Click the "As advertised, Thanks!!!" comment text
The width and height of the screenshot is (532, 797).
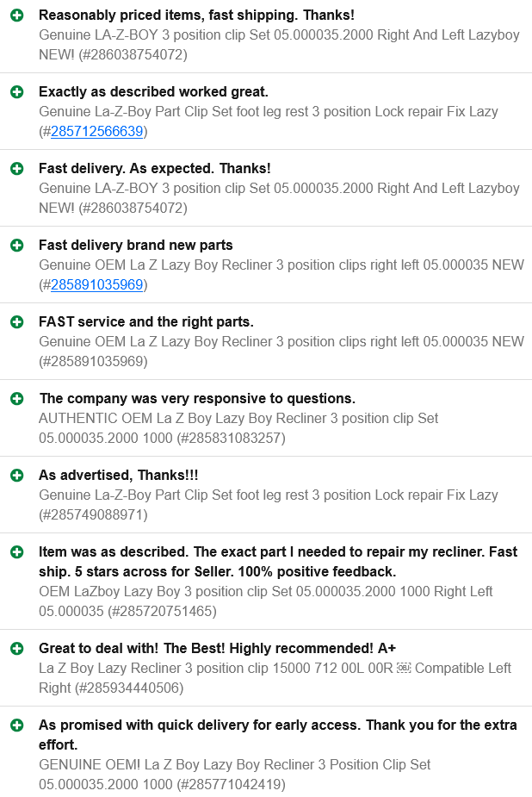point(118,476)
